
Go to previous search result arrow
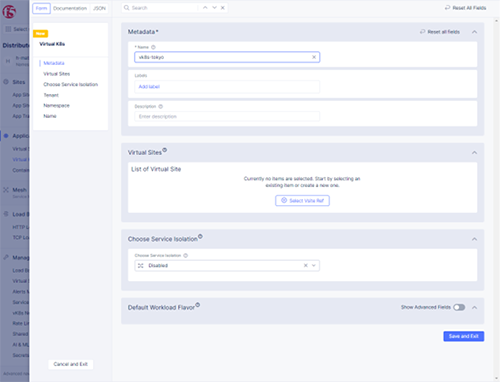coord(205,8)
